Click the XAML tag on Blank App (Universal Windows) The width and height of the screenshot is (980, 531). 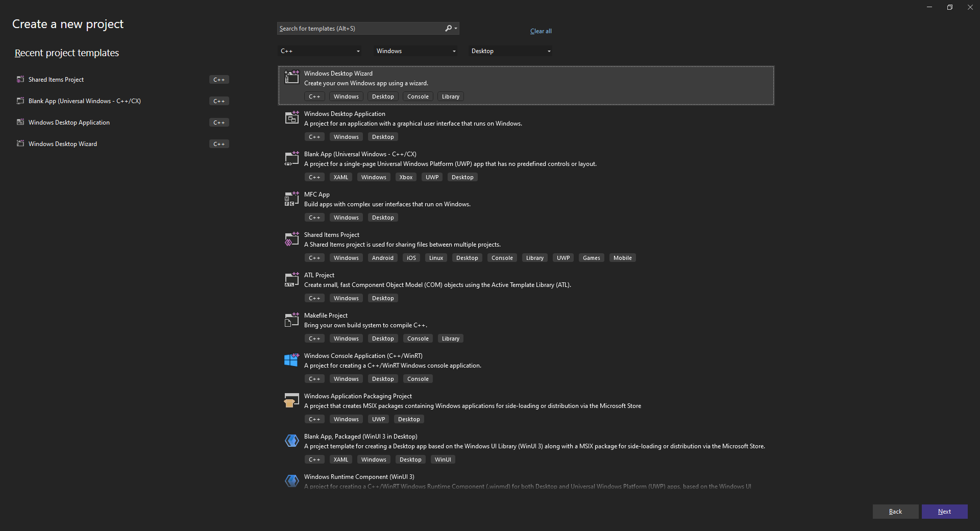coord(340,177)
